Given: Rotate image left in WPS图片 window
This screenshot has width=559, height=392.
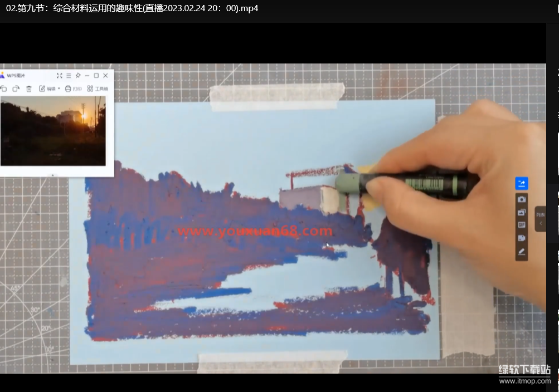Looking at the screenshot, I should [3, 89].
